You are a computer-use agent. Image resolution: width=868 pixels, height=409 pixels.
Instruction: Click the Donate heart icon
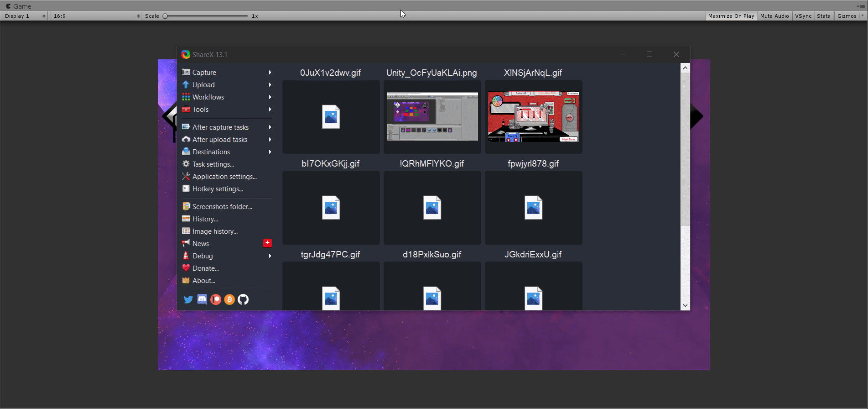(186, 268)
